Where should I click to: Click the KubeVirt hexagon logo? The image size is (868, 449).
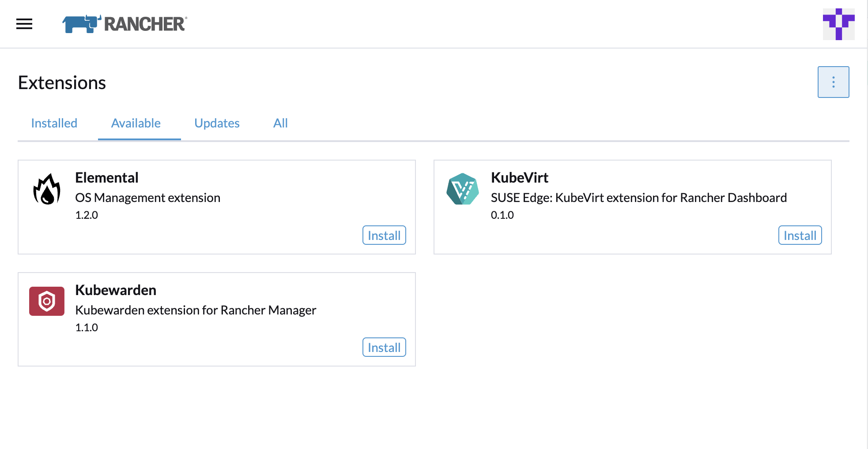point(463,189)
